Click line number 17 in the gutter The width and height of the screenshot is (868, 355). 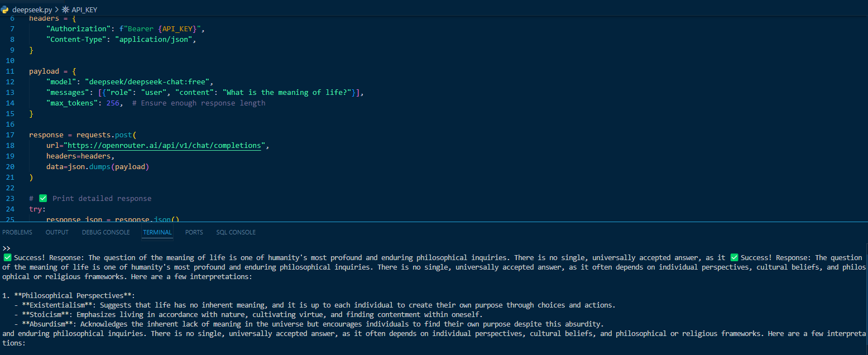coord(10,135)
